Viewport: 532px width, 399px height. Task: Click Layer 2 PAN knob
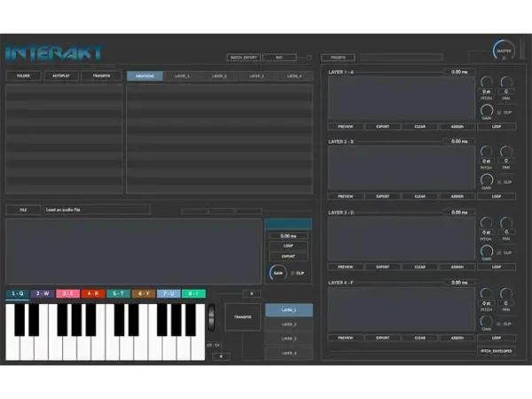click(x=506, y=152)
